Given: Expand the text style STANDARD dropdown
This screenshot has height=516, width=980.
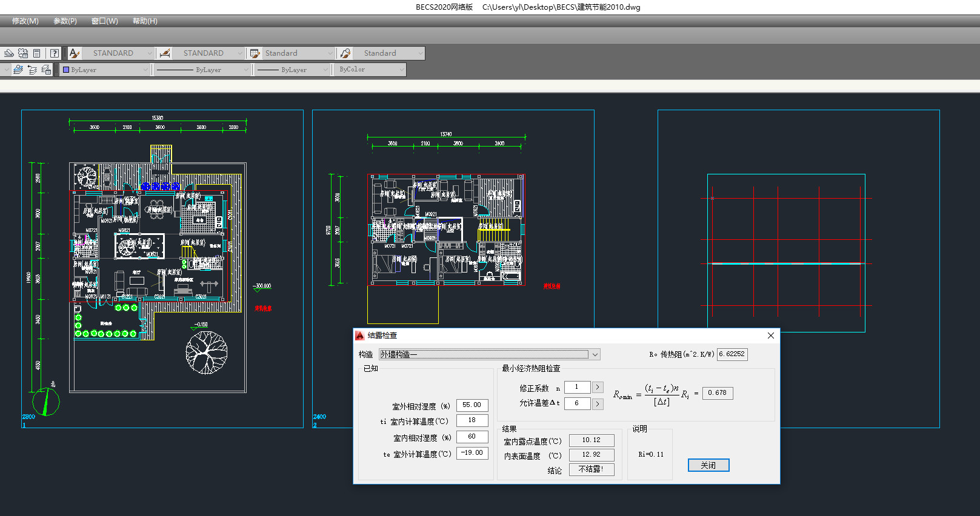Looking at the screenshot, I should (x=149, y=53).
